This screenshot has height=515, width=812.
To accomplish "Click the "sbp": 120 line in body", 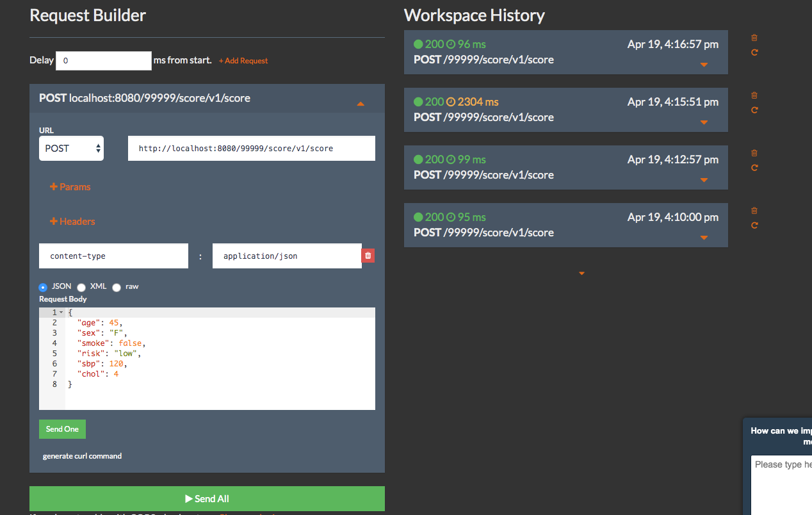I will point(102,364).
